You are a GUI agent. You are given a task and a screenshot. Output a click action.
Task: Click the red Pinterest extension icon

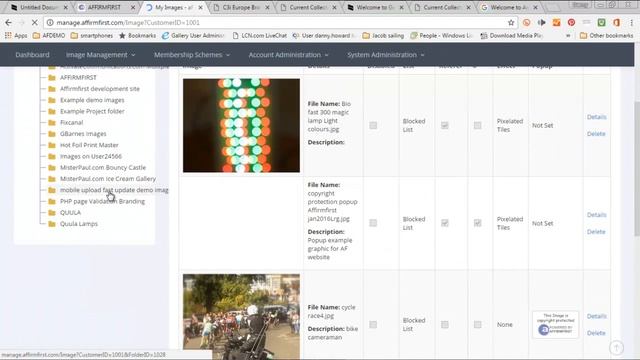[x=571, y=23]
